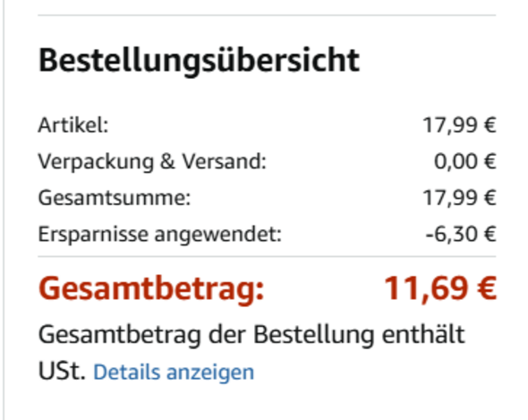Viewport: 528px width, 420px height.
Task: Click the red Gesamtbetrag: label
Action: coord(151,289)
